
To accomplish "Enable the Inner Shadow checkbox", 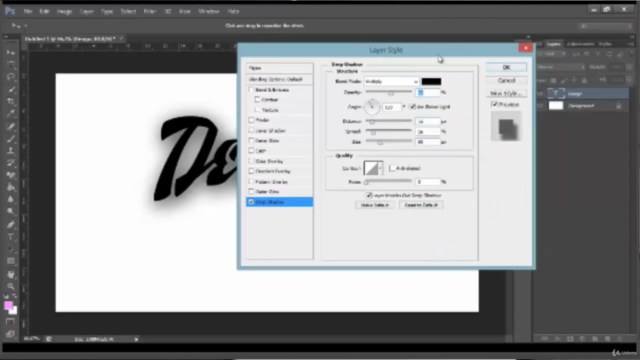I will point(251,130).
